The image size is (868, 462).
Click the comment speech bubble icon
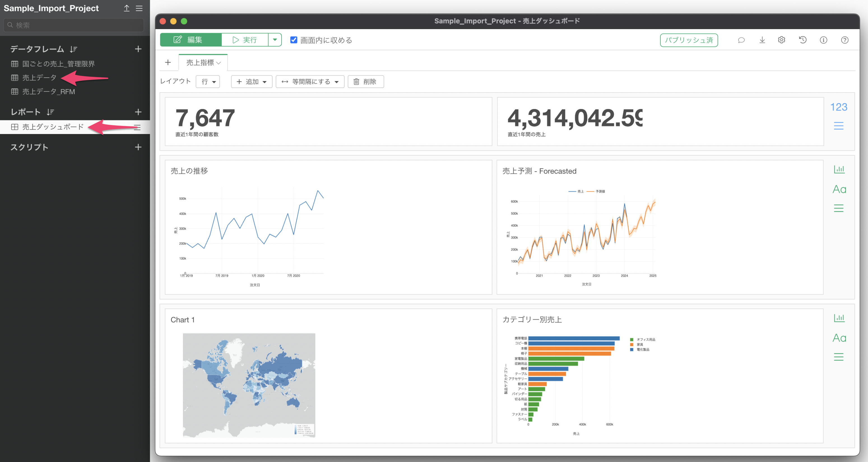(741, 40)
